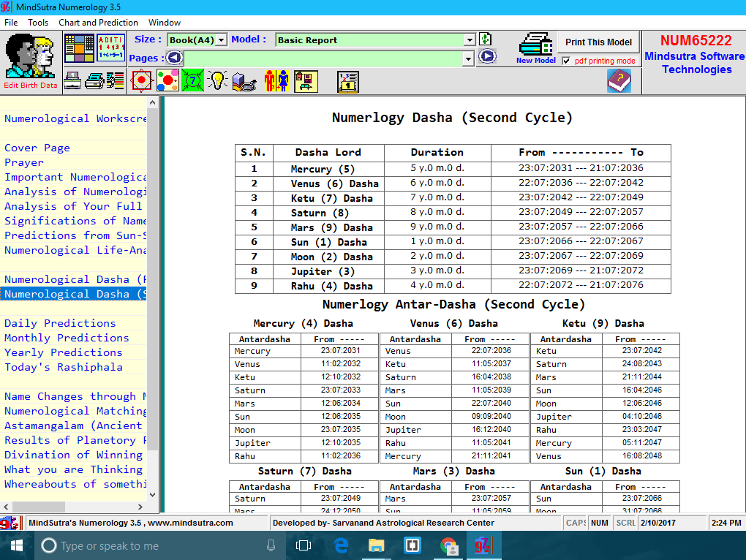Click the green number 7 icon
746x560 pixels.
pyautogui.click(x=192, y=80)
